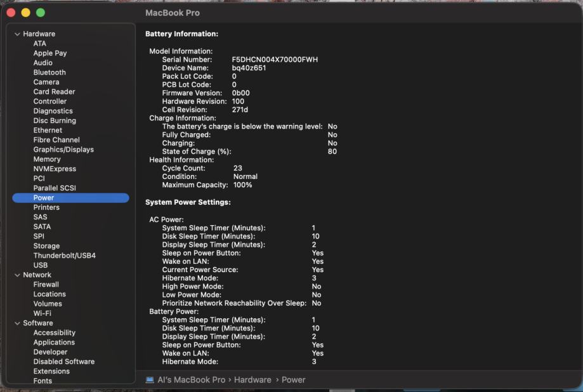Open Printers information
This screenshot has width=583, height=392.
click(46, 207)
